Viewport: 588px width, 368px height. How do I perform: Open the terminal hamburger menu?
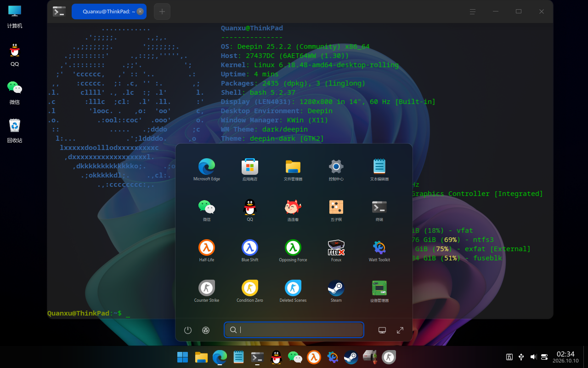point(473,11)
